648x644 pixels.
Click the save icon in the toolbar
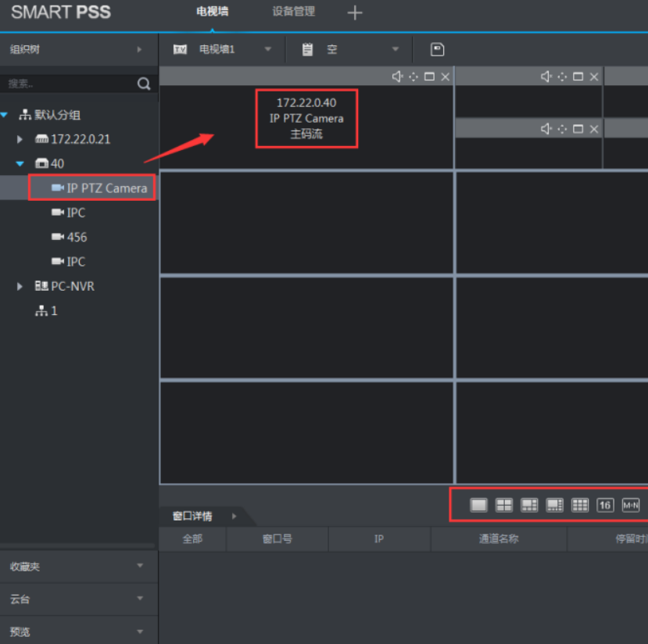pyautogui.click(x=438, y=49)
